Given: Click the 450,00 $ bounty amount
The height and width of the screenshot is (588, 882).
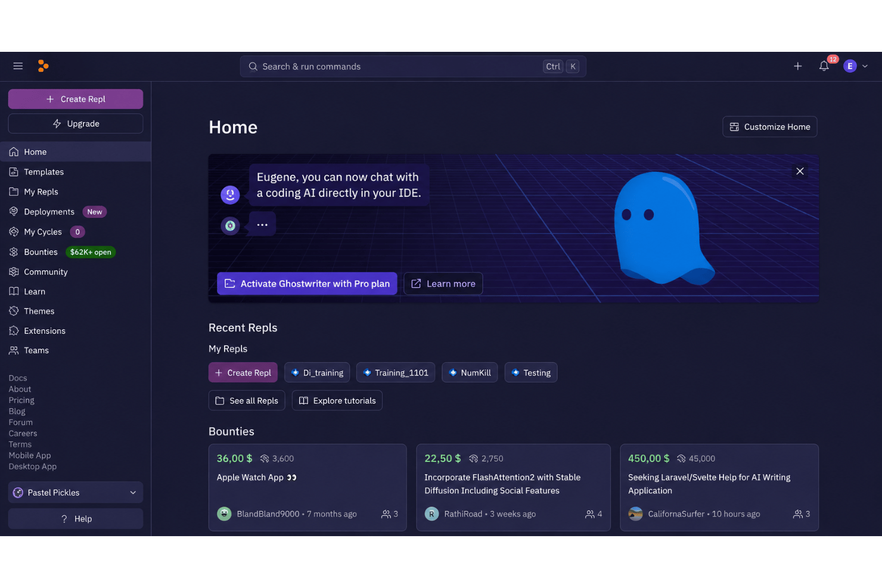Looking at the screenshot, I should point(648,459).
